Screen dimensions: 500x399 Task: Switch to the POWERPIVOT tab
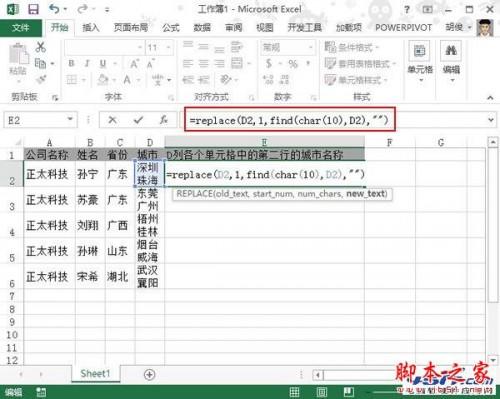click(x=403, y=28)
